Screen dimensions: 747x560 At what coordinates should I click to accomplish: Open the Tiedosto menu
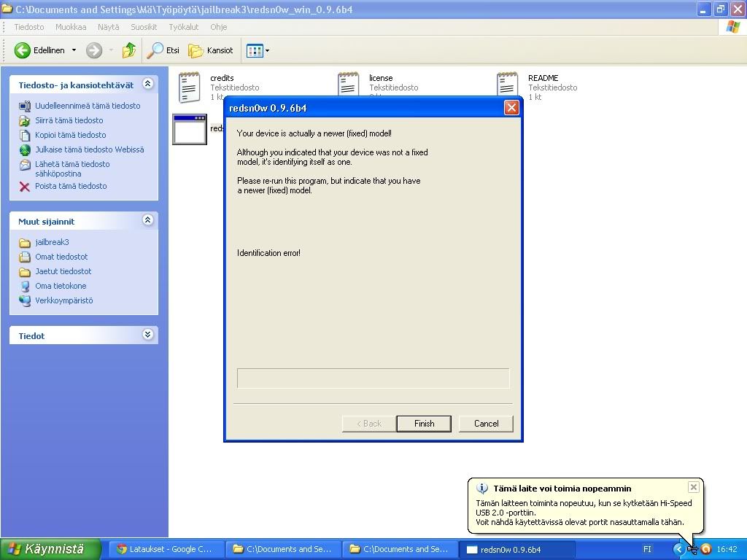click(x=29, y=27)
